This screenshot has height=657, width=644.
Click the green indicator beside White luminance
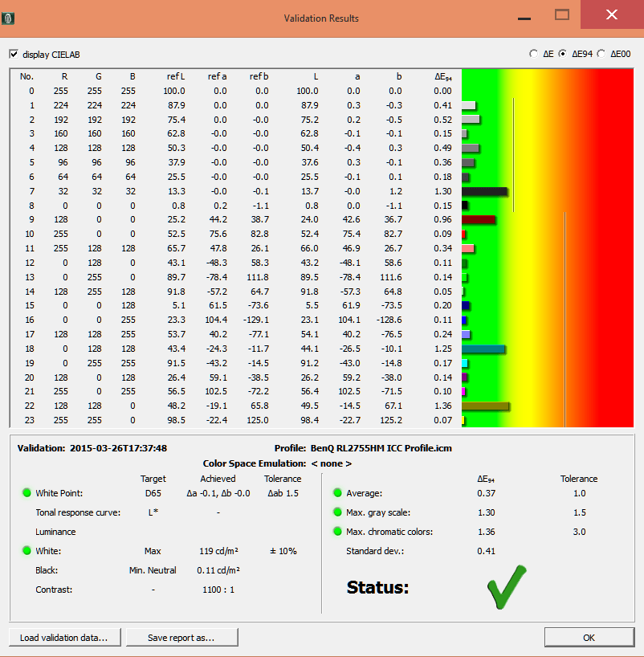(27, 551)
